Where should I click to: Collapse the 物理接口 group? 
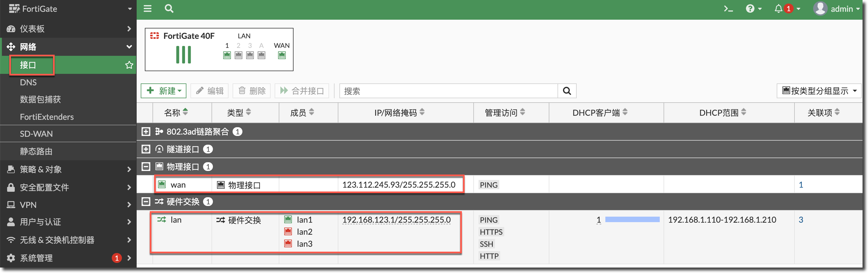(x=146, y=167)
